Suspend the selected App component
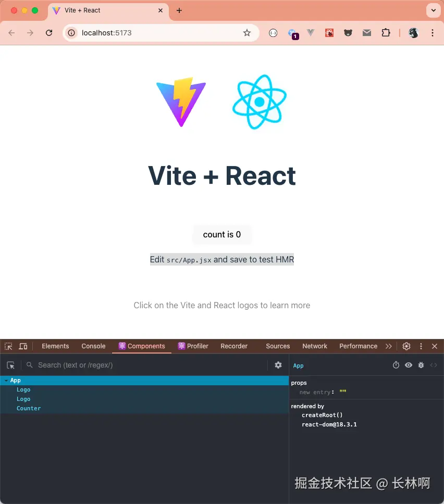The height and width of the screenshot is (504, 444). (x=396, y=365)
